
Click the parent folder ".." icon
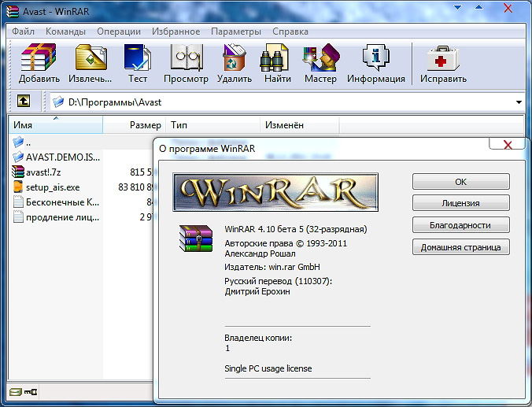(x=17, y=142)
